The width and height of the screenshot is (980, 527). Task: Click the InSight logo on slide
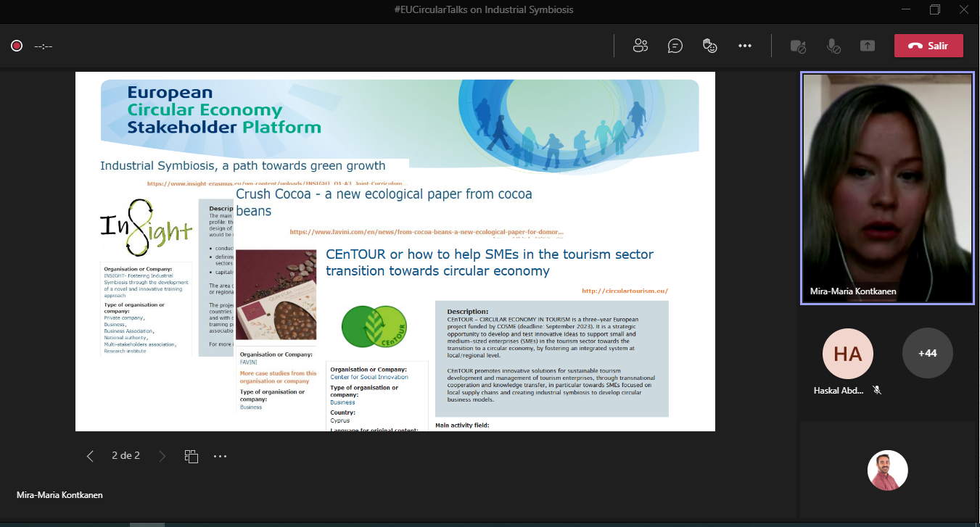[x=147, y=228]
